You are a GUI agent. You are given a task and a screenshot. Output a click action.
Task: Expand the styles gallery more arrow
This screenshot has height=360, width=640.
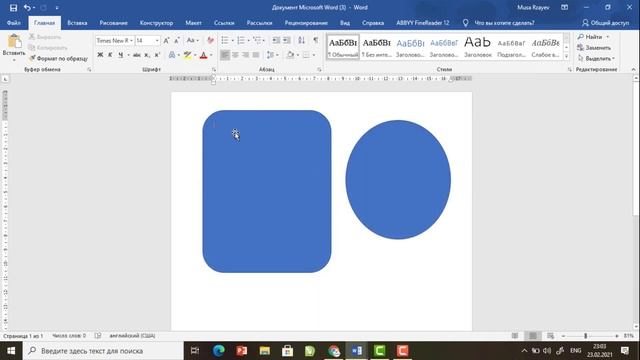point(566,56)
